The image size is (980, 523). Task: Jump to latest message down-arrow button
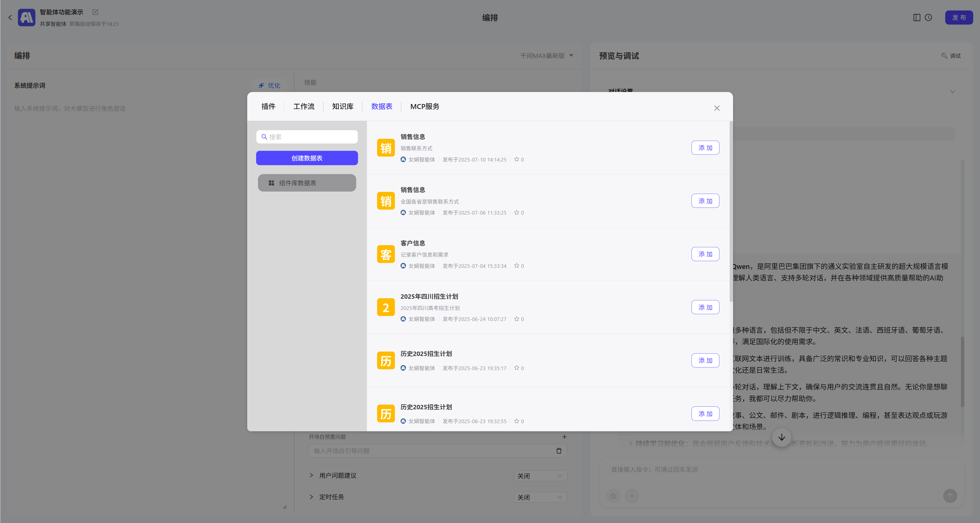782,438
